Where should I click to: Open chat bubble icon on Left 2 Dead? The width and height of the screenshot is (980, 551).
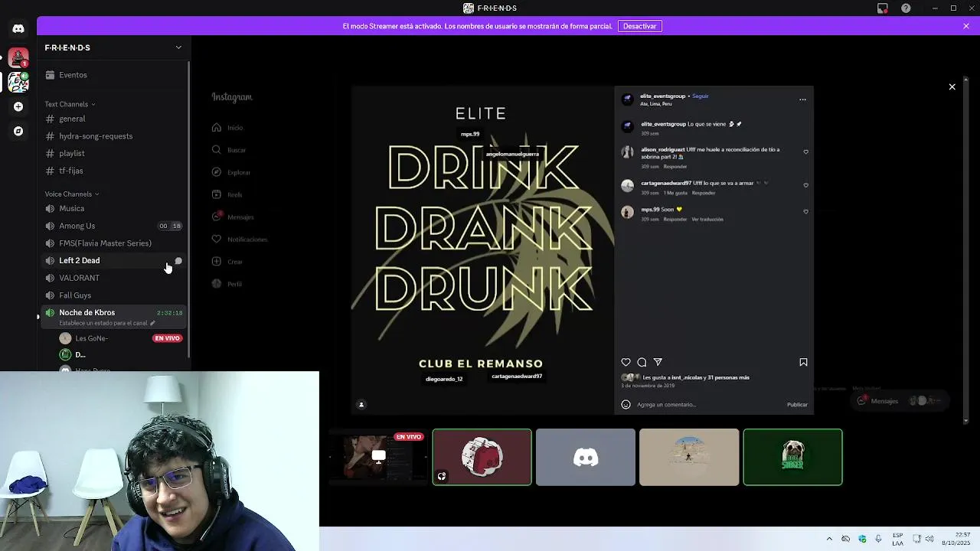(x=178, y=261)
